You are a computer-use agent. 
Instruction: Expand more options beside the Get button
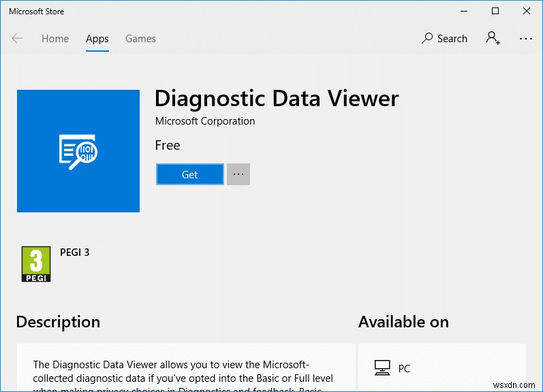click(x=238, y=174)
